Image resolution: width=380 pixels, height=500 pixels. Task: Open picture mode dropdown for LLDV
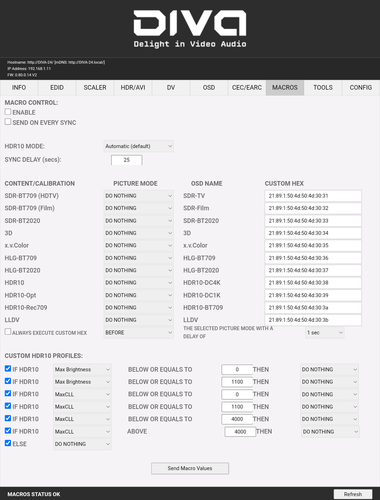(138, 320)
